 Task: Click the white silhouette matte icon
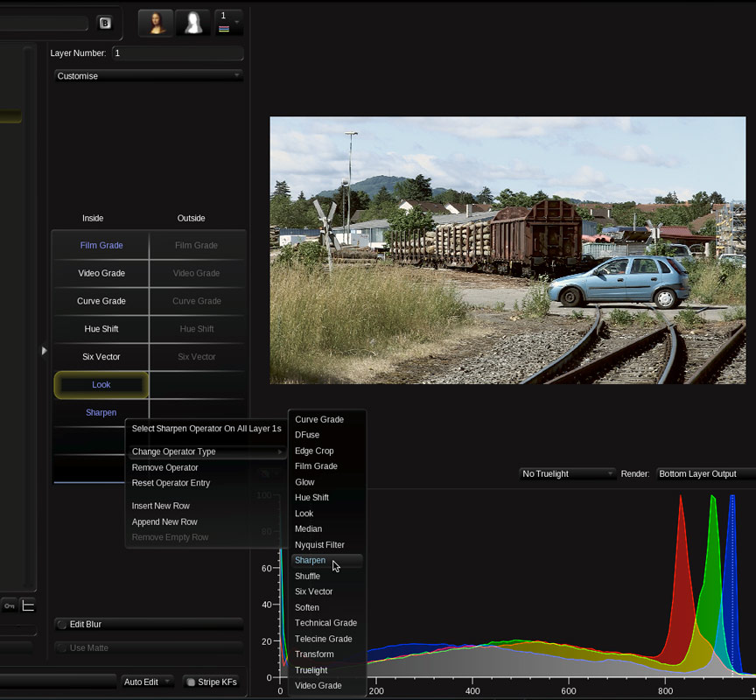tap(192, 23)
